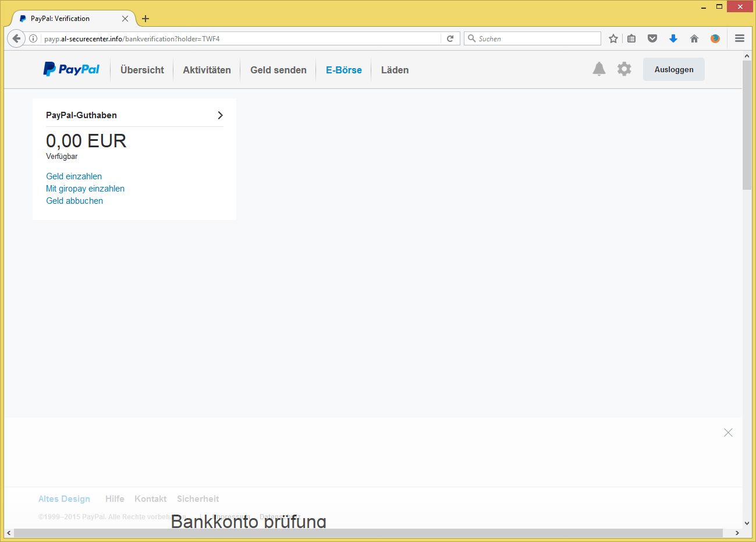
Task: Expand PayPal-Guthaben with chevron arrow
Action: (220, 115)
